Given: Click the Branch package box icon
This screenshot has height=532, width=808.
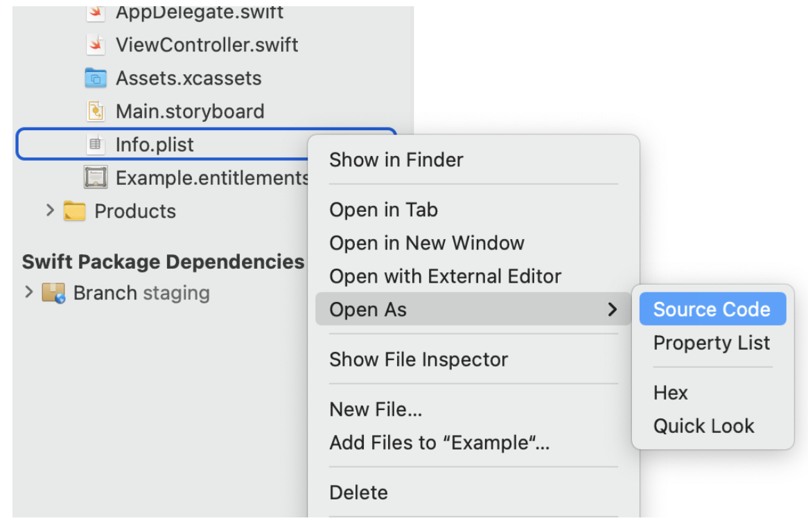Looking at the screenshot, I should (x=53, y=293).
